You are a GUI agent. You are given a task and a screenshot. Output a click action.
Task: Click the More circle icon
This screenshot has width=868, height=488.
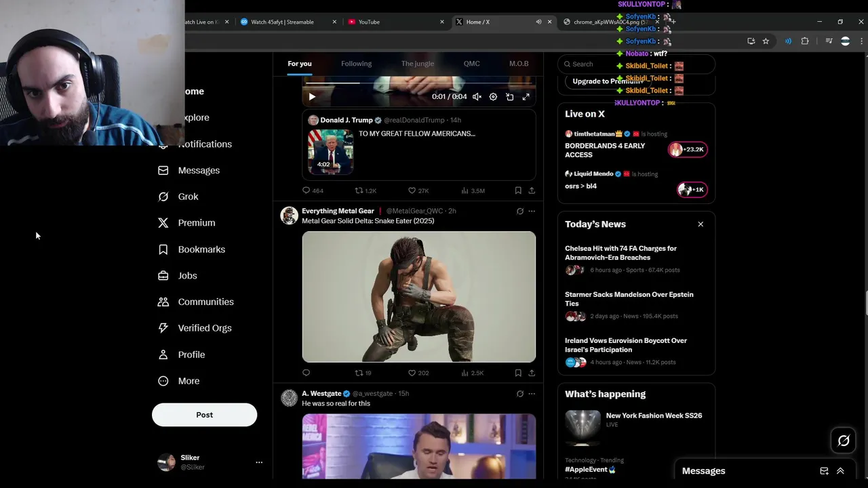tap(163, 381)
